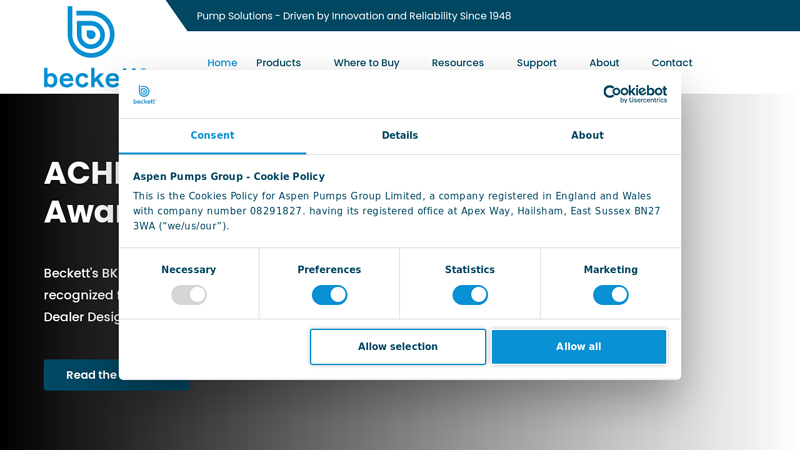Open the About tab in cookie dialog
800x450 pixels.
tap(587, 136)
